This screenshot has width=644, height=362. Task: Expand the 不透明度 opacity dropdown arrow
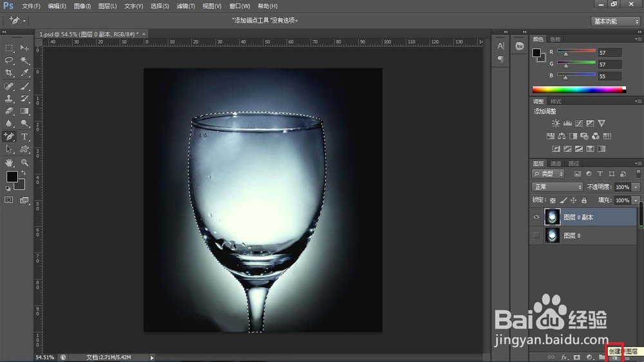pyautogui.click(x=636, y=187)
